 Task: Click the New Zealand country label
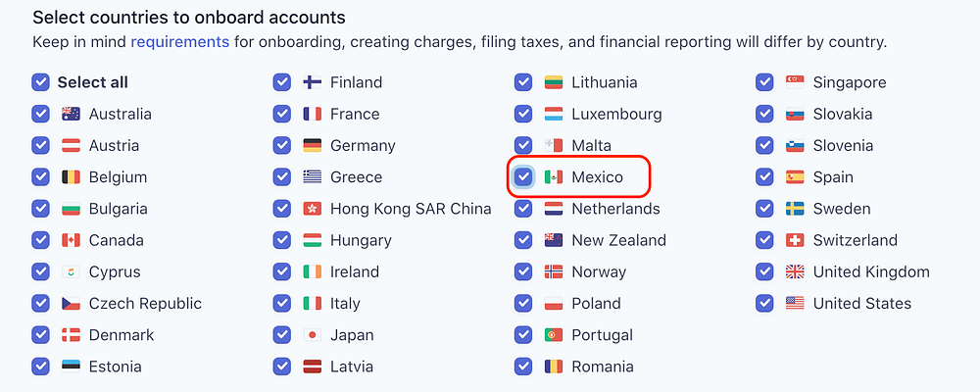click(618, 240)
